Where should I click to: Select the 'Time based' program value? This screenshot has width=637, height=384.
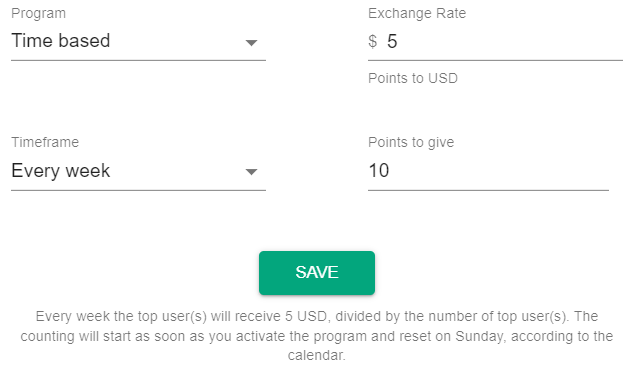61,41
